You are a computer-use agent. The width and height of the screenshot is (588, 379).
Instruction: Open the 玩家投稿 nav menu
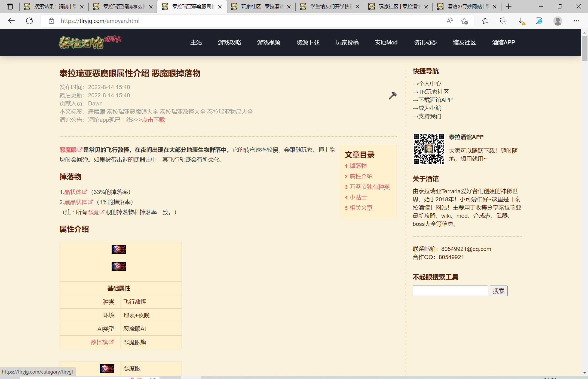347,42
